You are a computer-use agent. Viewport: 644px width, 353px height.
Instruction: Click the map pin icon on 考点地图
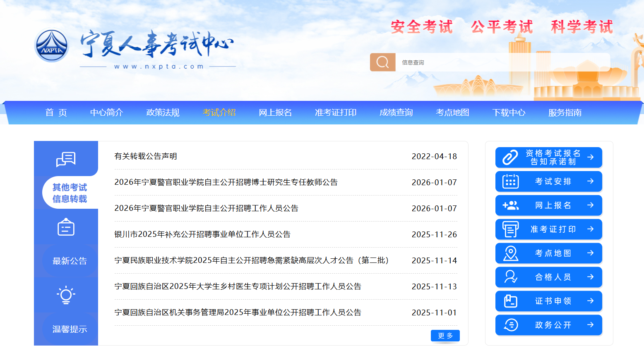pyautogui.click(x=510, y=253)
